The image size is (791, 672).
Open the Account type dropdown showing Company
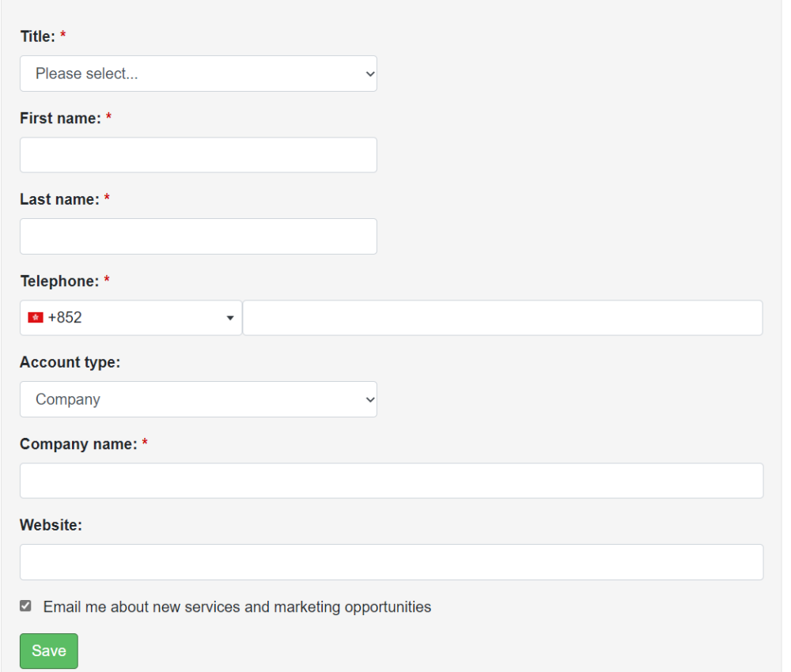(198, 399)
